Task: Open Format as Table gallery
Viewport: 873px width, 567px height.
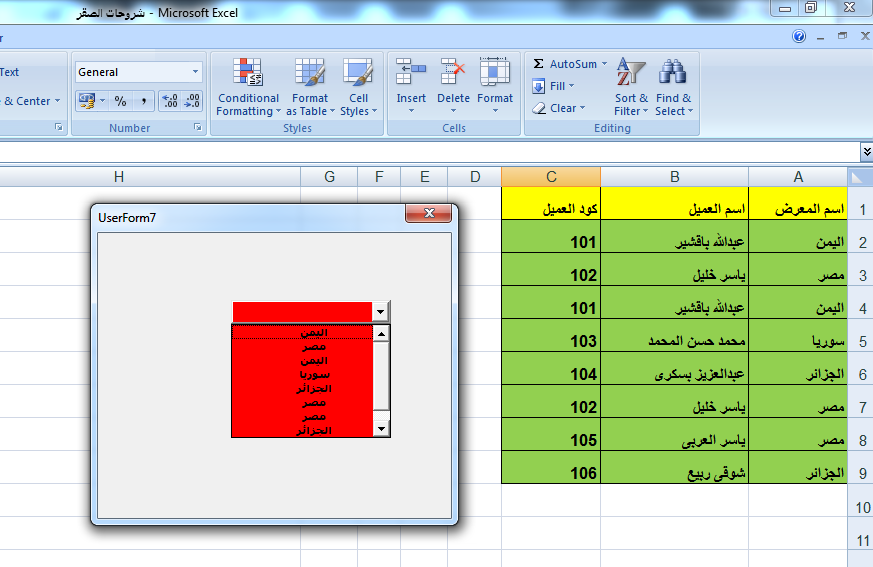Action: (x=310, y=87)
